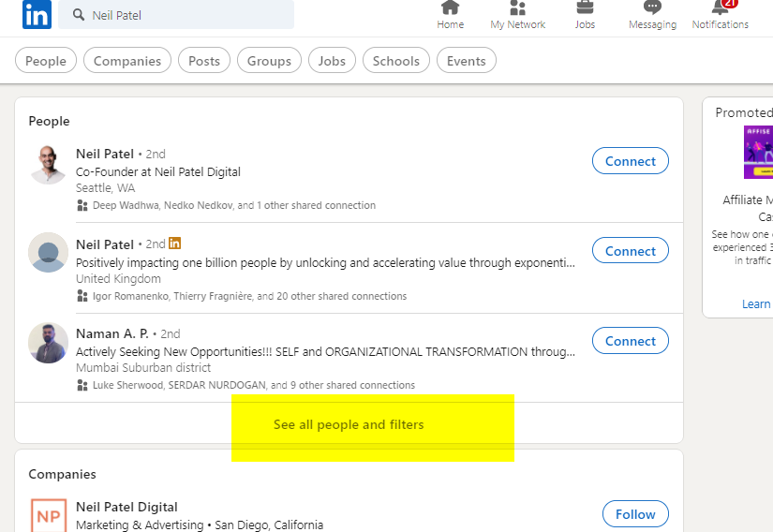
Task: Click the Seattle, WA location text
Action: click(106, 188)
